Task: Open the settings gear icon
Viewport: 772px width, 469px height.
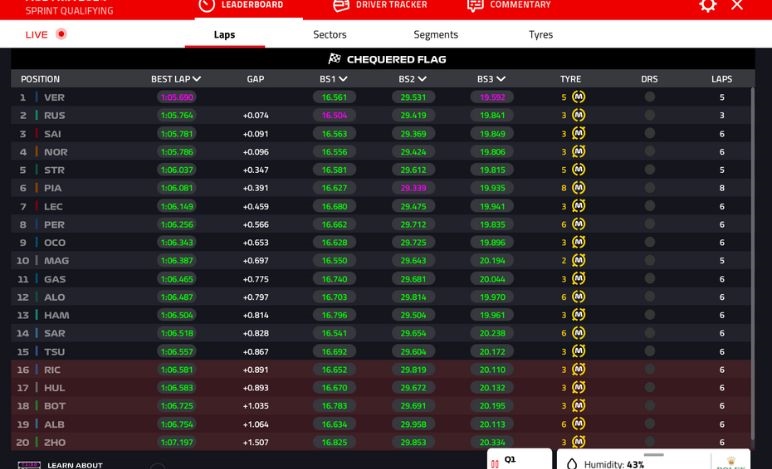Action: click(x=708, y=5)
